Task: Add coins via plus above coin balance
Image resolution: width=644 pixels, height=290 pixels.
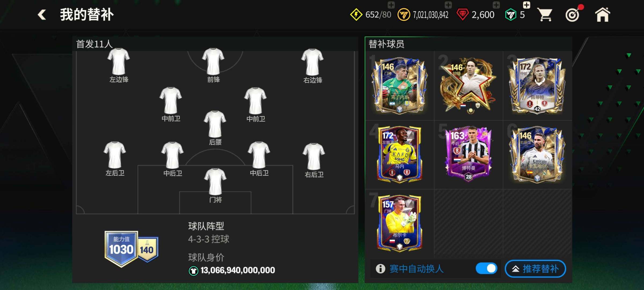Action: pyautogui.click(x=448, y=5)
